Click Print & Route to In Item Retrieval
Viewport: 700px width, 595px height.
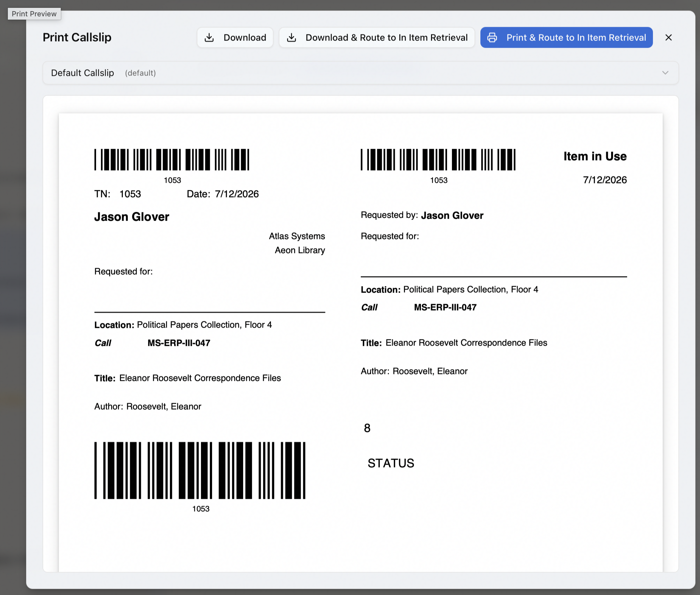tap(566, 38)
